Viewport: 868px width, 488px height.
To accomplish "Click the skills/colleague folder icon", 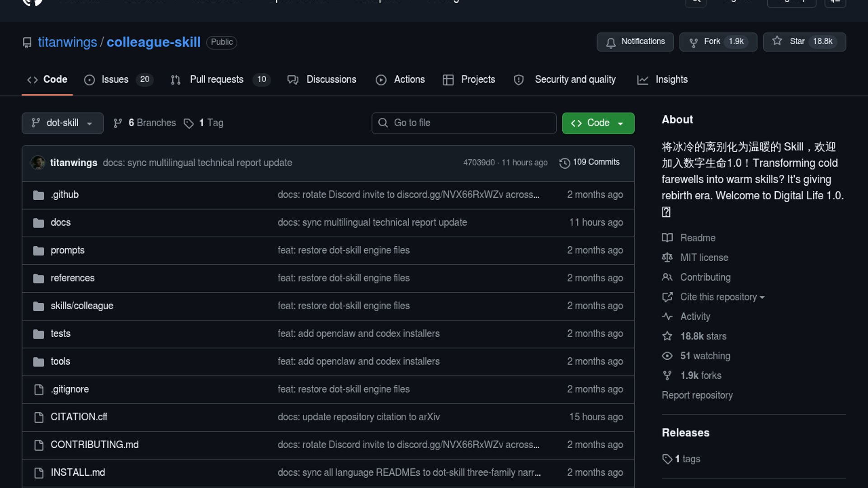I will [x=39, y=306].
